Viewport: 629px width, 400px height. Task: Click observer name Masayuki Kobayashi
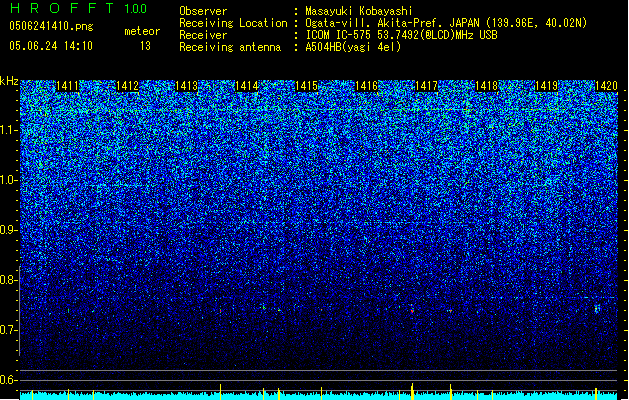[x=359, y=11]
